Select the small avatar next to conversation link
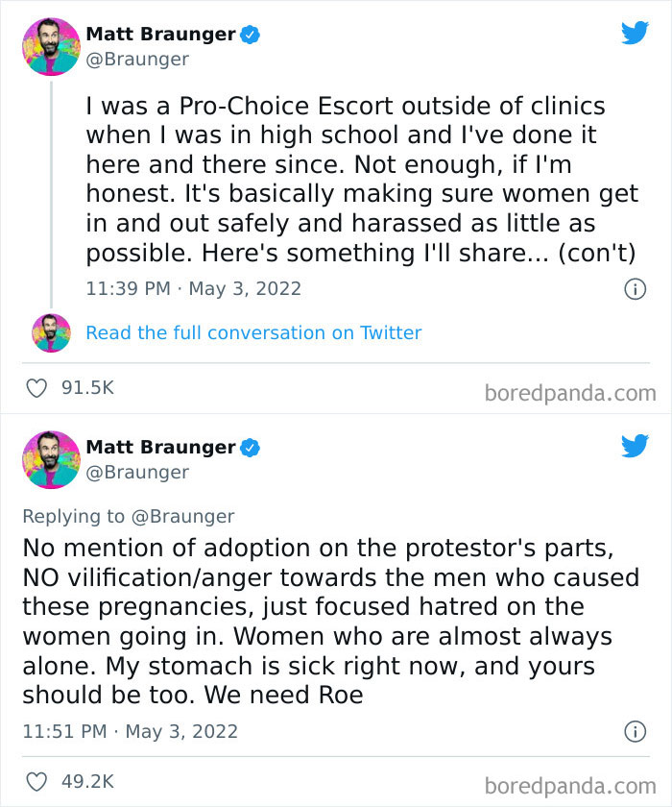 tap(51, 333)
